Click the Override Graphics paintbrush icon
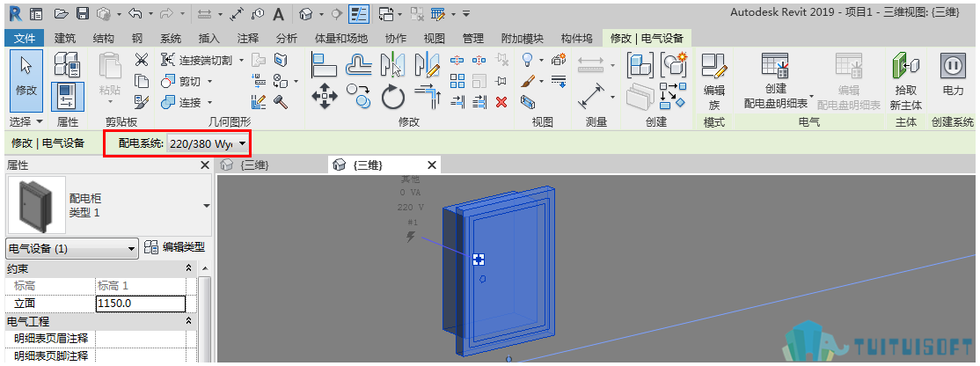Image resolution: width=980 pixels, height=366 pixels. 528,81
